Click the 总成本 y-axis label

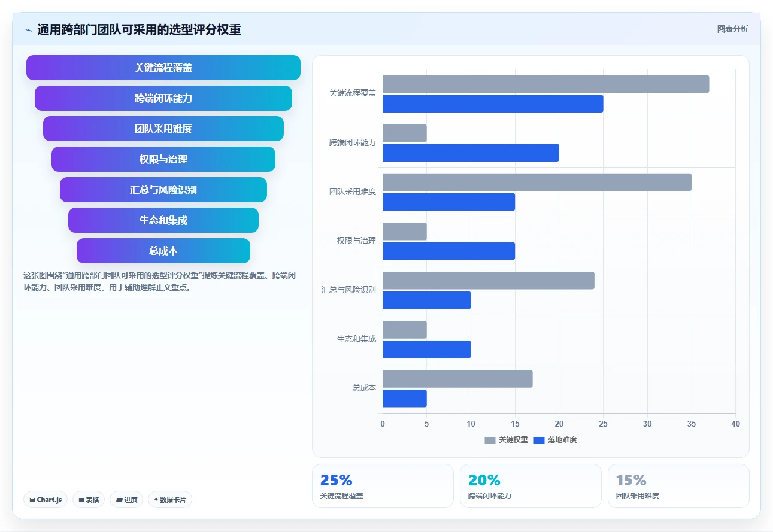365,388
